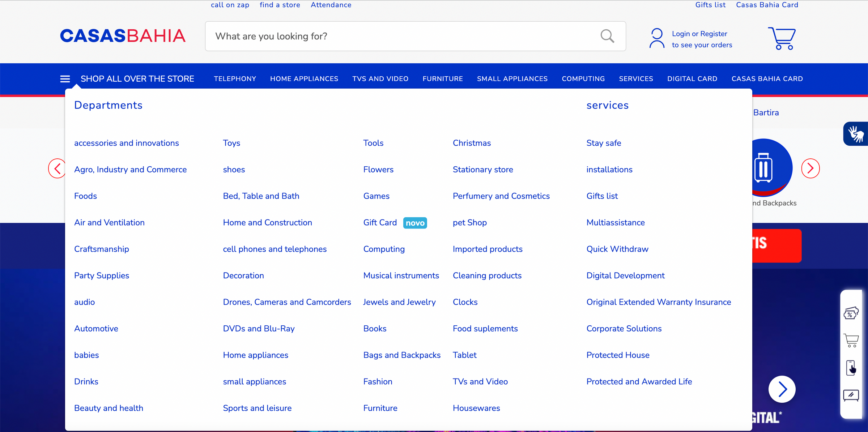Open the Small Appliances nav menu

512,79
